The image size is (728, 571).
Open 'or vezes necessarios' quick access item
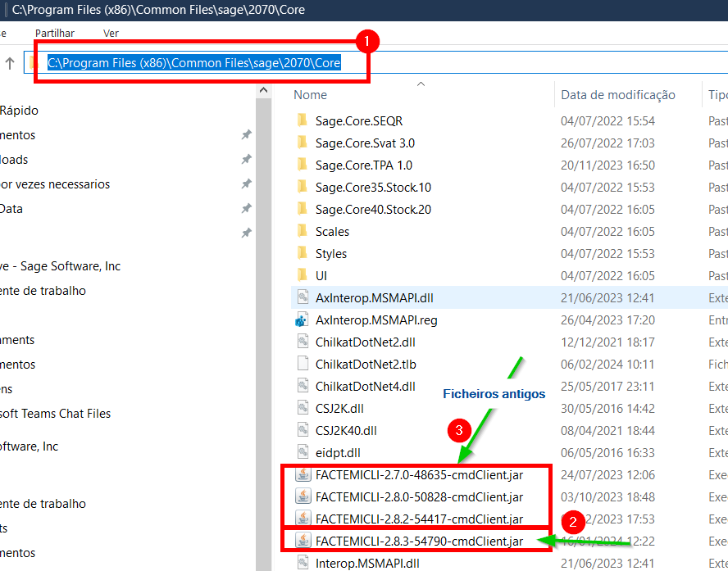(55, 184)
